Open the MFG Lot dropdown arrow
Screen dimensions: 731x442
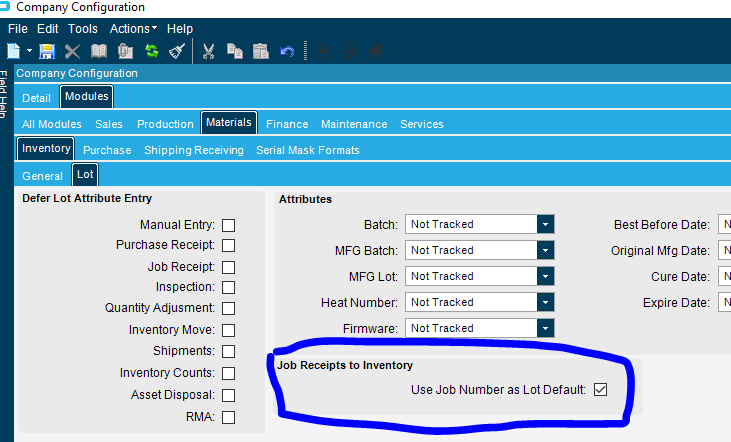pyautogui.click(x=545, y=276)
